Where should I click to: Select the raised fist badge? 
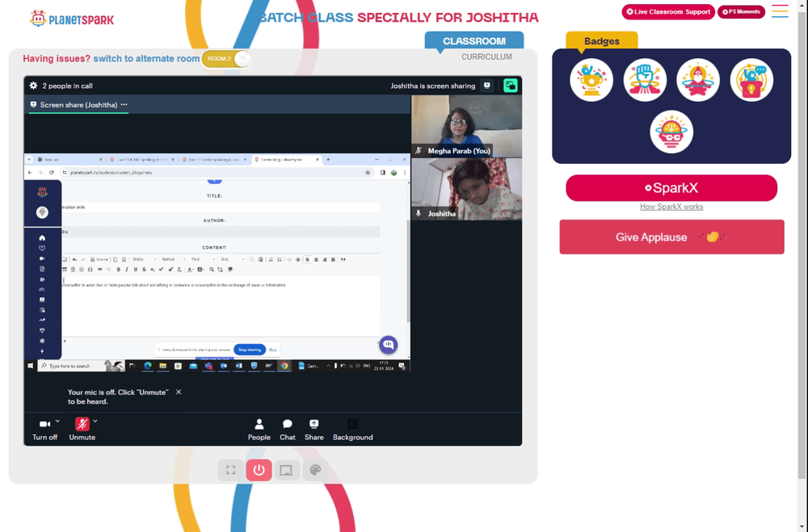[645, 80]
